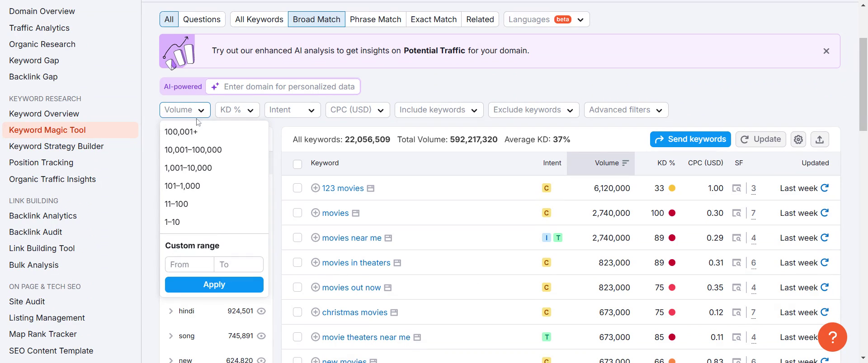Click plus icon beside movies near me

(316, 237)
